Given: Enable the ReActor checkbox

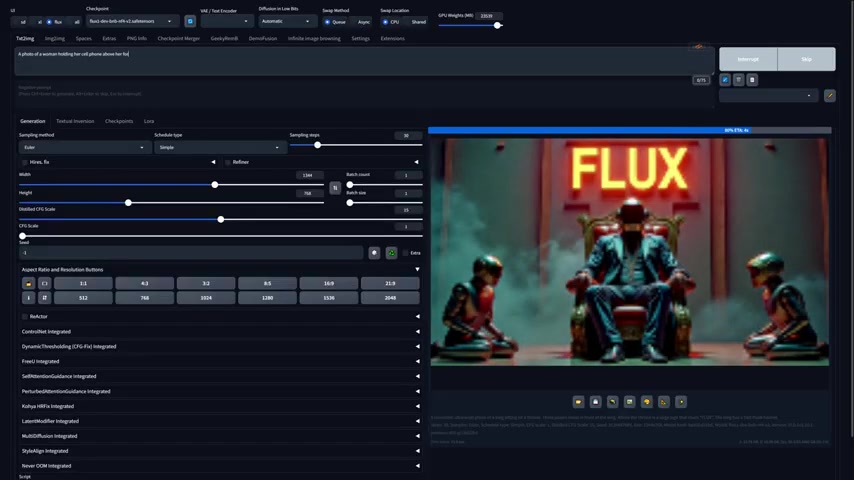Looking at the screenshot, I should tap(25, 317).
